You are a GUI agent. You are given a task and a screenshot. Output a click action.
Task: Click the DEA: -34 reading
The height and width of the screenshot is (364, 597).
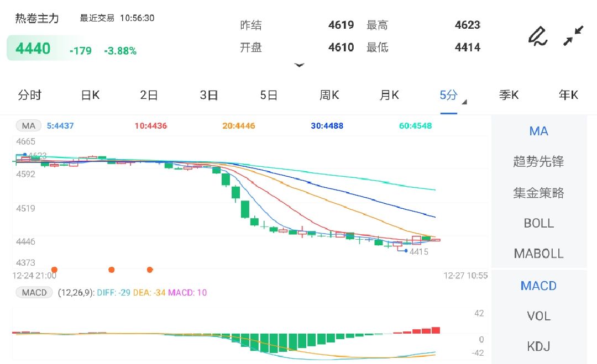tap(149, 293)
